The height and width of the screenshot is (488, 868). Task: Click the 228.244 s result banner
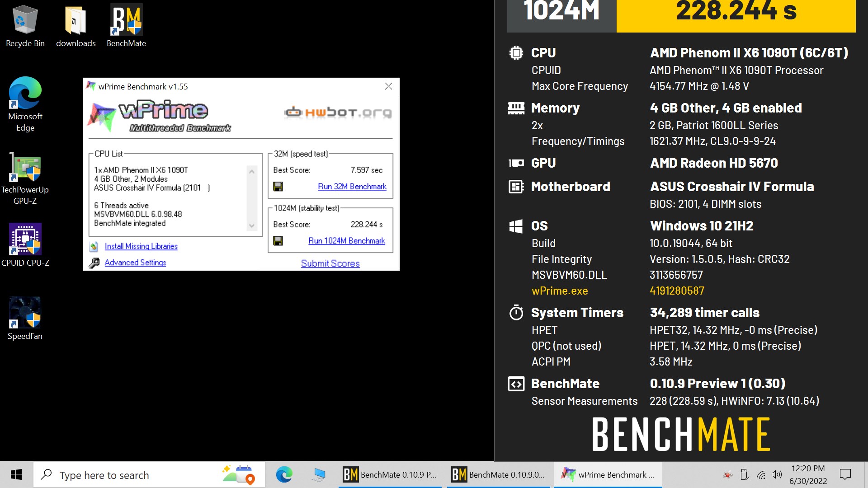pos(736,15)
